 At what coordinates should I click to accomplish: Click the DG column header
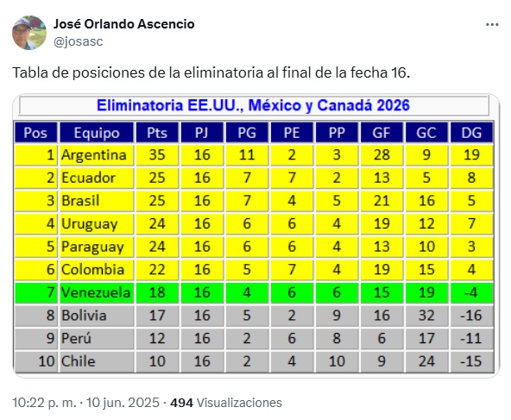(x=471, y=133)
